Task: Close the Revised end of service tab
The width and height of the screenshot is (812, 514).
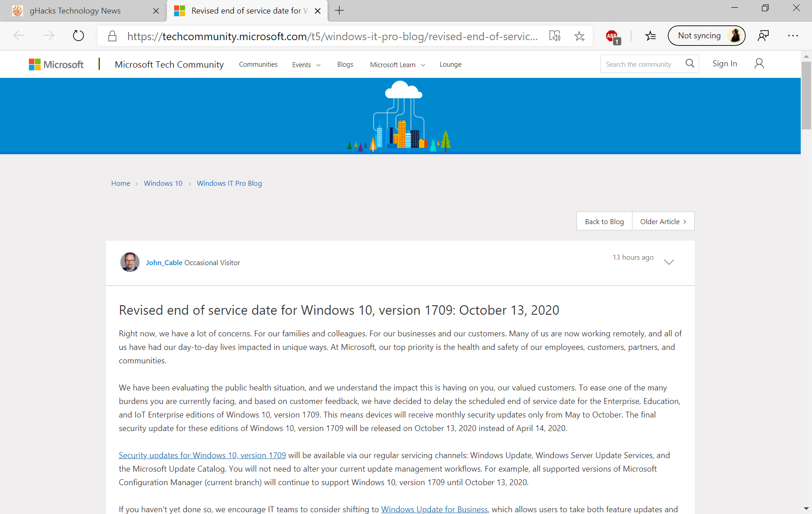Action: coord(318,11)
